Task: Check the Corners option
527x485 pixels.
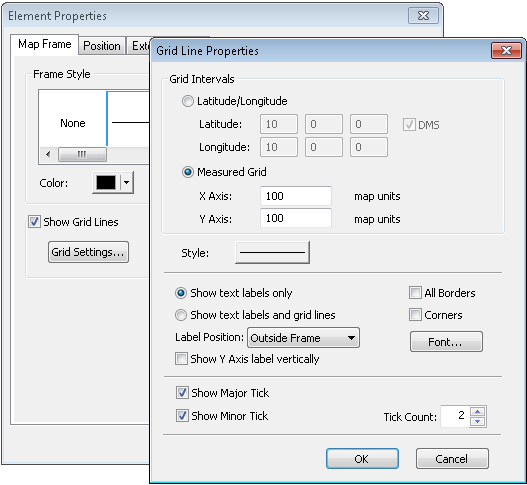Action: 415,315
